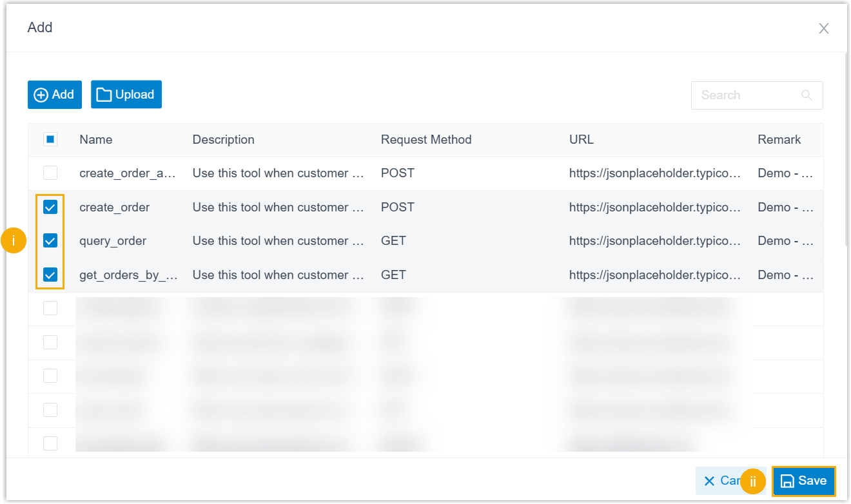Uncheck the create_order row checkbox
The height and width of the screenshot is (504, 851).
tap(50, 207)
